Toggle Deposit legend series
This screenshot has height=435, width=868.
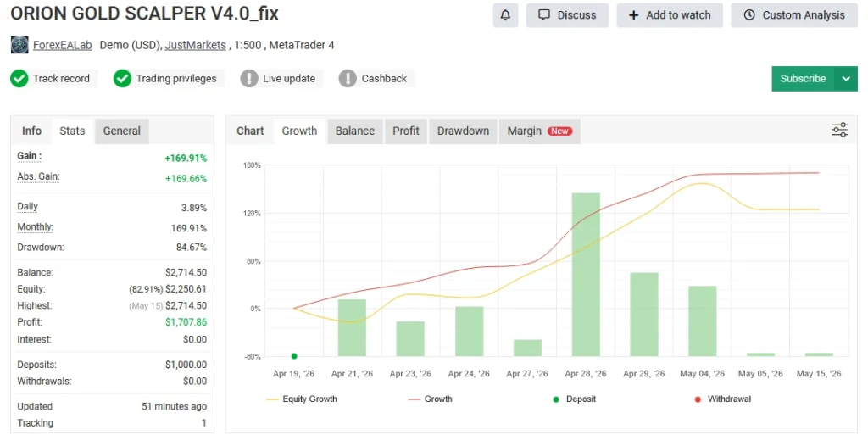pos(575,399)
